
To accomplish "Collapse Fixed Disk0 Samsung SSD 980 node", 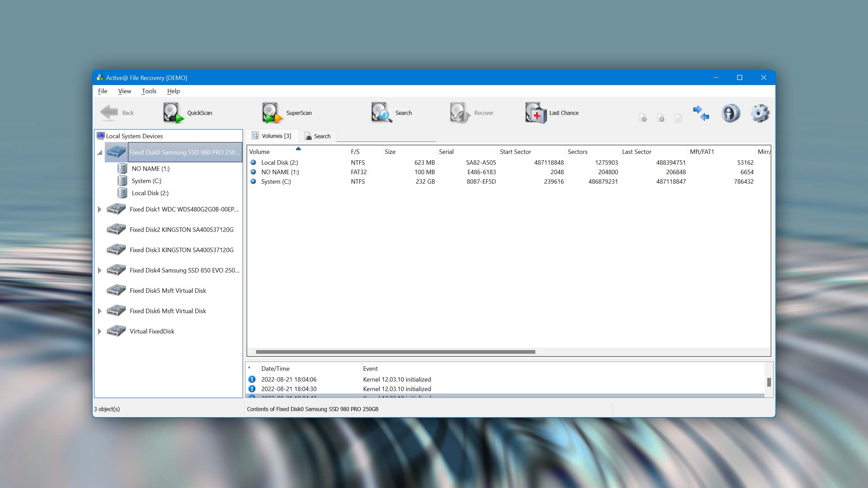I will pos(100,152).
